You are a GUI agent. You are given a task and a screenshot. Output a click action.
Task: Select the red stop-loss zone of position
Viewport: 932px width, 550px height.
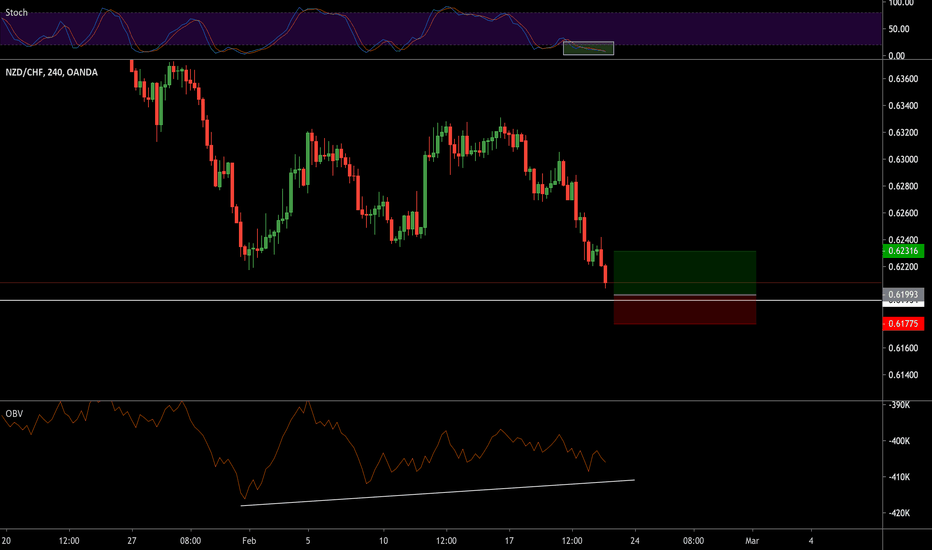tap(685, 310)
